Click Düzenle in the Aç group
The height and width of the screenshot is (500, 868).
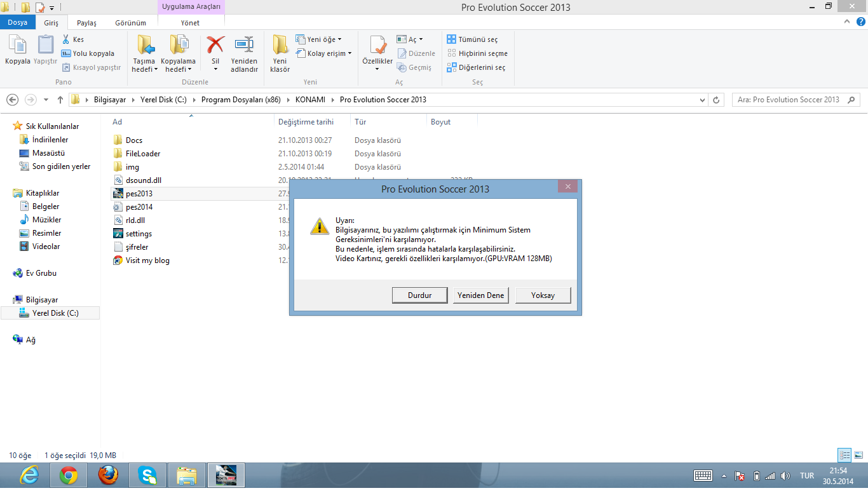[416, 53]
